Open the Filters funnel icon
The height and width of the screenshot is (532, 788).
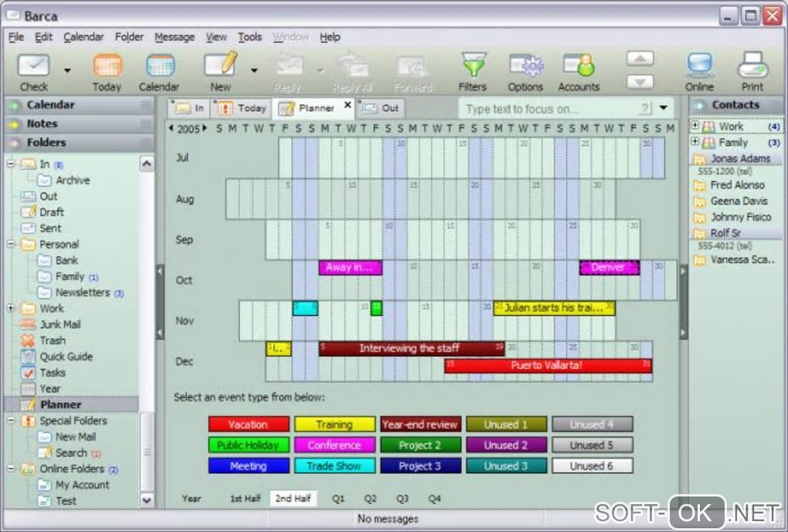473,66
